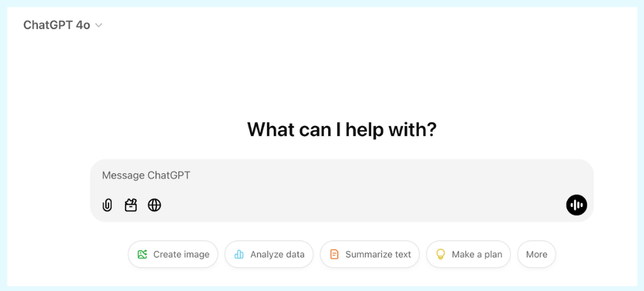Click the yellow lightbulb icon
Screen dimensions: 644x291
pos(440,254)
